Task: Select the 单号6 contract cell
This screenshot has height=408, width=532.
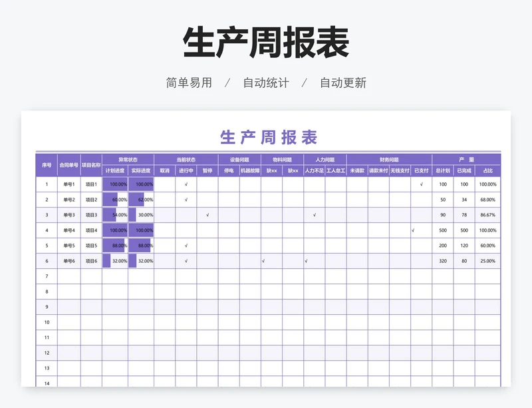Action: [69, 261]
